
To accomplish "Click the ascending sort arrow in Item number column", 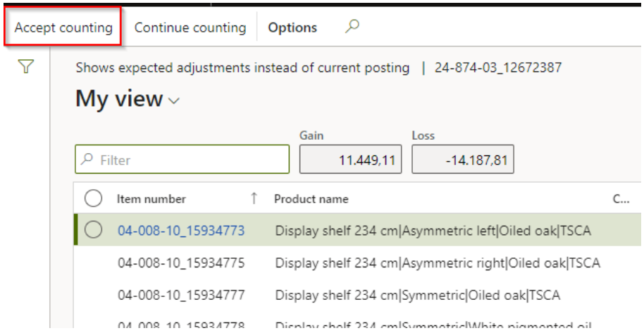I will pyautogui.click(x=254, y=199).
